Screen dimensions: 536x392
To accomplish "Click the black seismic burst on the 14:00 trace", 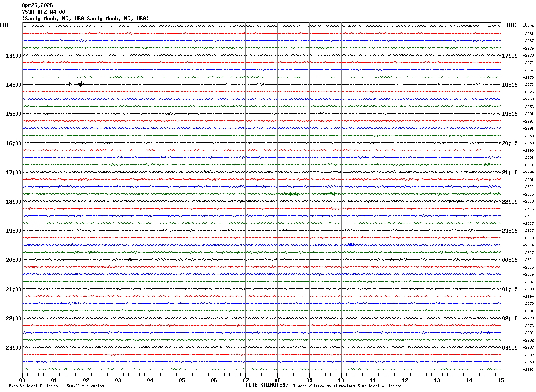I will (81, 84).
